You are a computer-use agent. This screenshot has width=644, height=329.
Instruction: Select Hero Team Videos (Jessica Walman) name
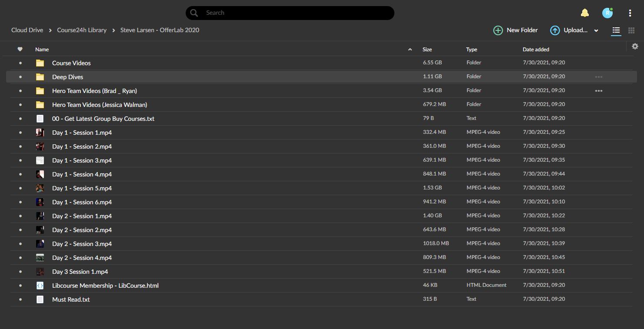(x=100, y=105)
